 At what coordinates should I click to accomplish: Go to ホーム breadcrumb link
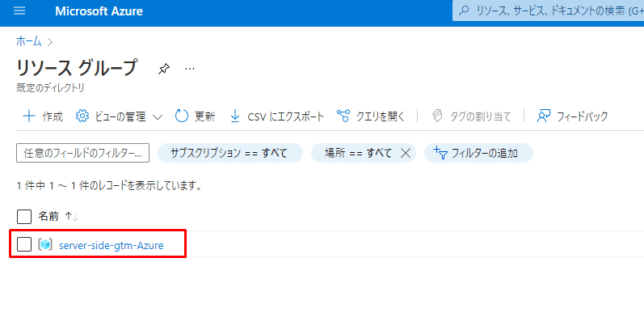29,40
